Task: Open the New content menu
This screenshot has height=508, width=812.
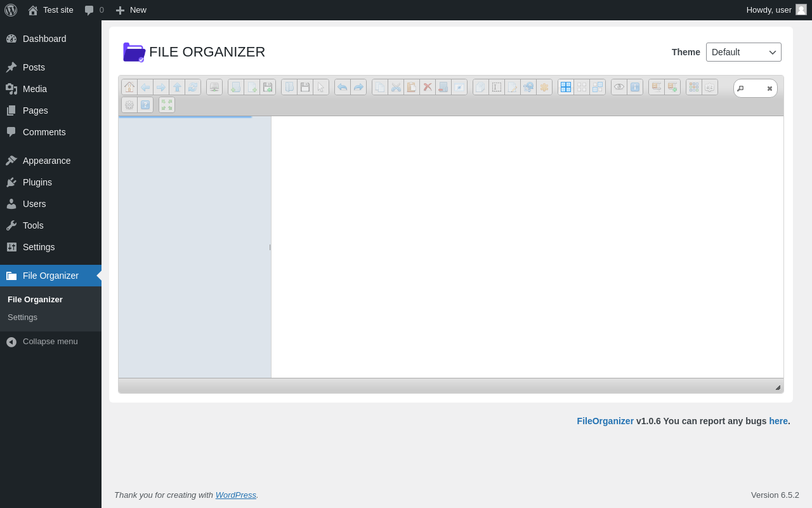Action: [131, 10]
